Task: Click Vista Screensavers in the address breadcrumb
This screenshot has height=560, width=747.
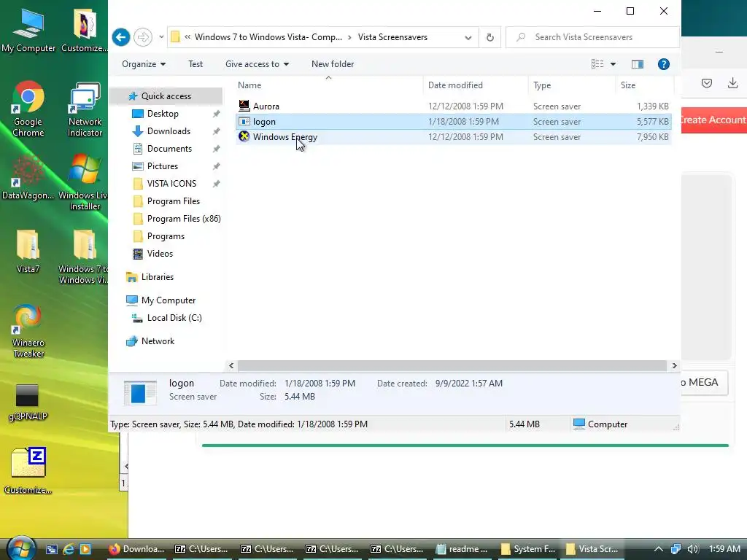Action: [392, 37]
